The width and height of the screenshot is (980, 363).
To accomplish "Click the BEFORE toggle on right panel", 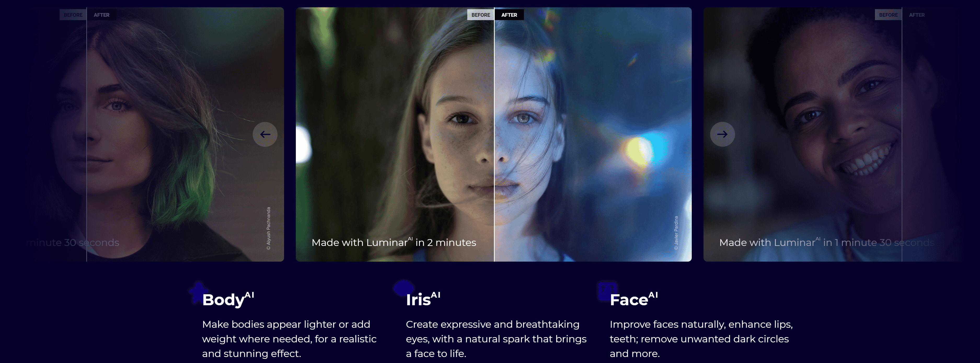I will tap(887, 14).
